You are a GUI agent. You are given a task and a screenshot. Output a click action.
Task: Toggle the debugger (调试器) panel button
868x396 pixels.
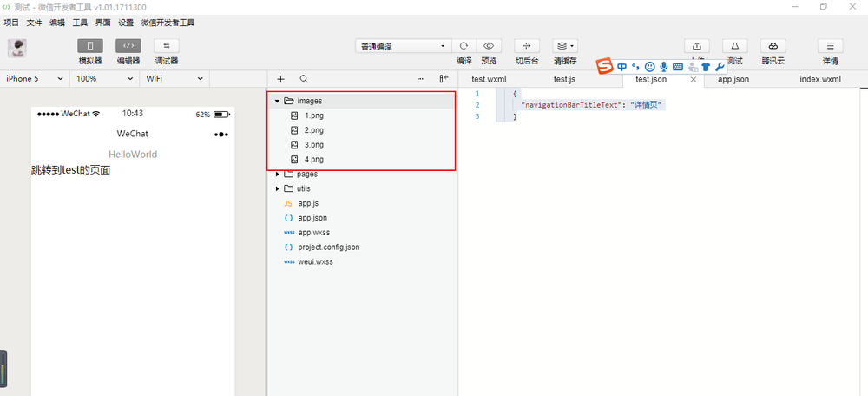pos(166,46)
